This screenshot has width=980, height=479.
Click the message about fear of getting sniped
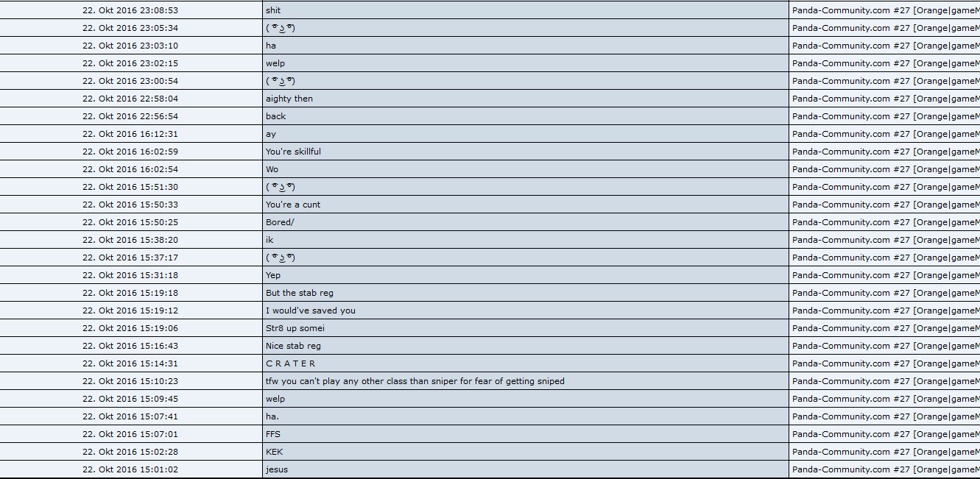(x=415, y=381)
